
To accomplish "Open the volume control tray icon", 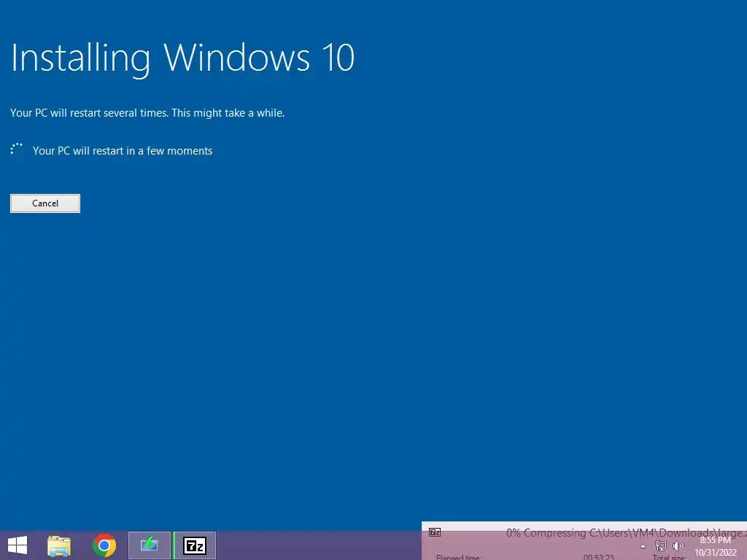I will 678,546.
